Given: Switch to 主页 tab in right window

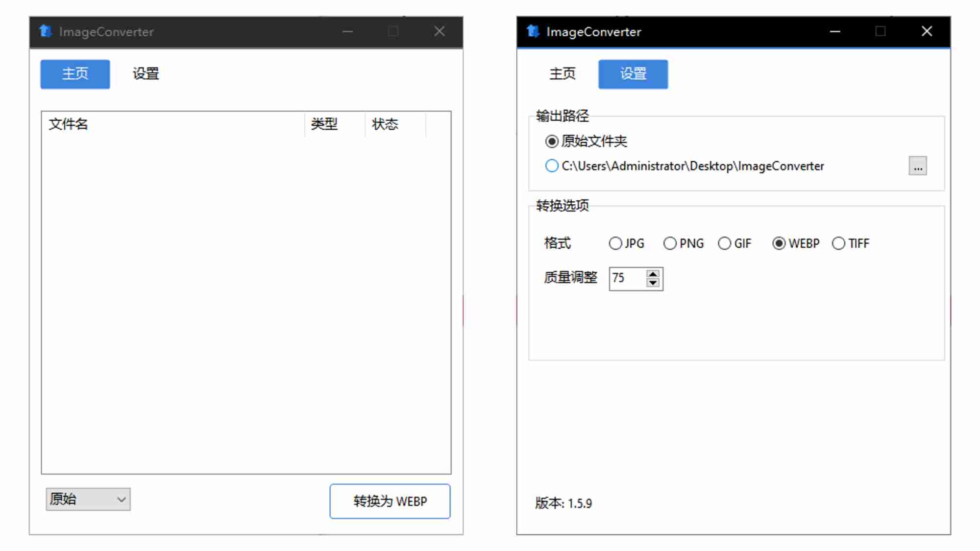Looking at the screenshot, I should tap(562, 74).
